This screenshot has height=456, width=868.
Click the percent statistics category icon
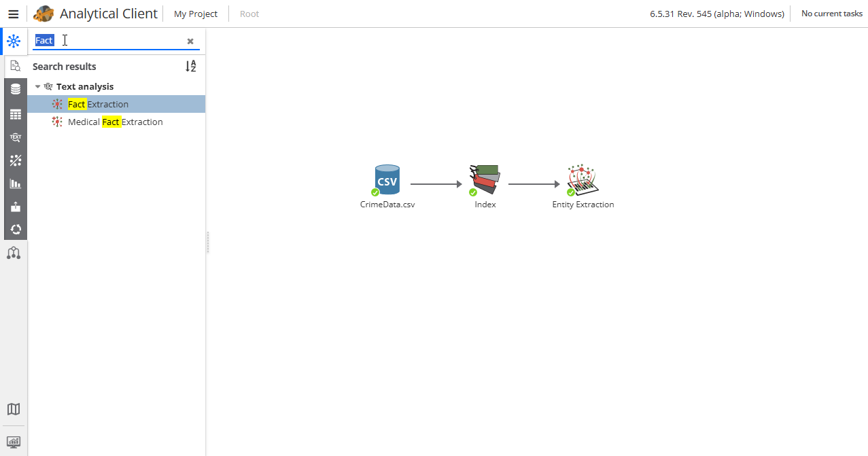click(15, 160)
